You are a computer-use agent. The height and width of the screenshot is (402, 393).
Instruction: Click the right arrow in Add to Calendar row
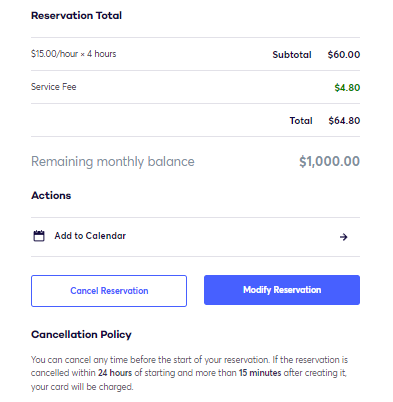[343, 237]
